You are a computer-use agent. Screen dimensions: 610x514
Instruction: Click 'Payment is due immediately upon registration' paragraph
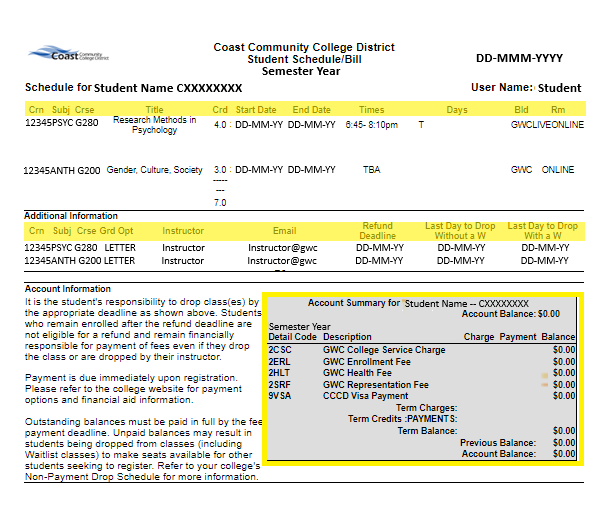click(x=133, y=389)
